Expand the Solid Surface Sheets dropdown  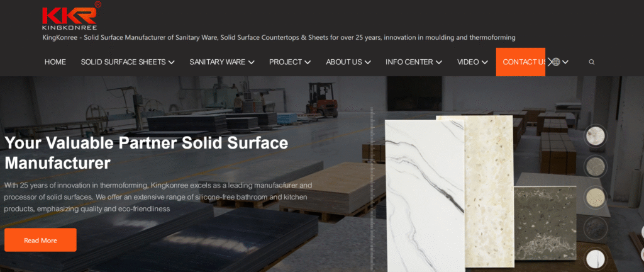(171, 62)
